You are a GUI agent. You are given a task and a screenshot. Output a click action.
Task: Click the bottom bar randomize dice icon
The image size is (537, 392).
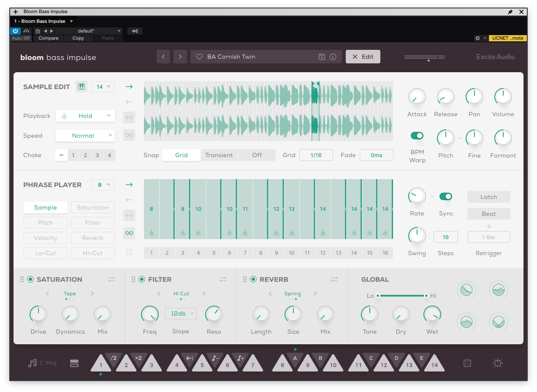pos(467,363)
